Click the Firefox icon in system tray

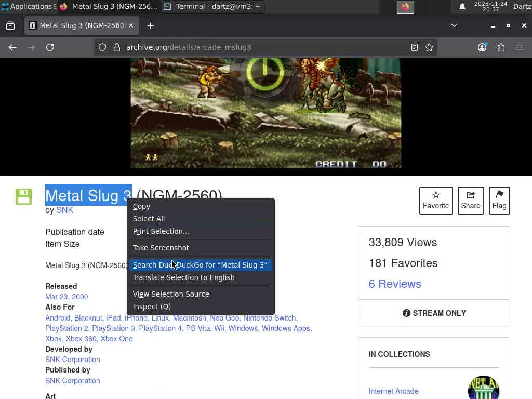[405, 7]
